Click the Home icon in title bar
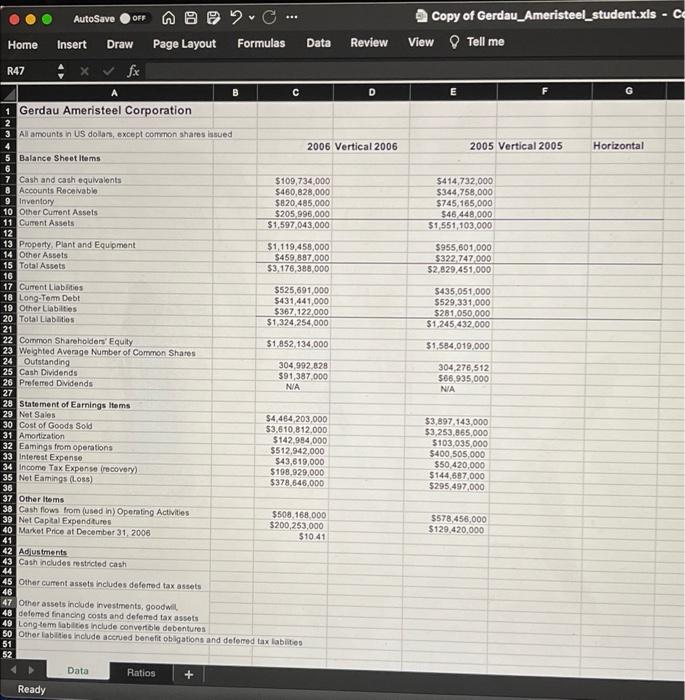685x700 pixels. point(168,18)
